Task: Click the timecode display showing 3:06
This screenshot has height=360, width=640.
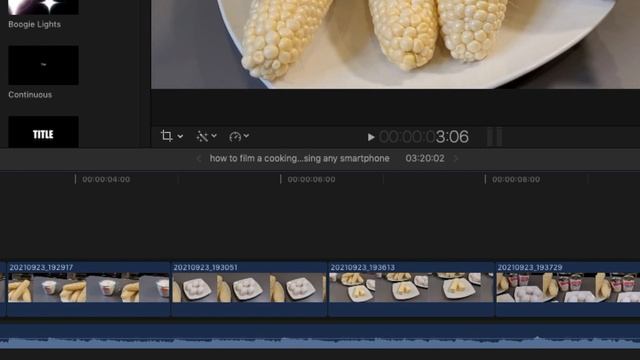Action: [424, 137]
